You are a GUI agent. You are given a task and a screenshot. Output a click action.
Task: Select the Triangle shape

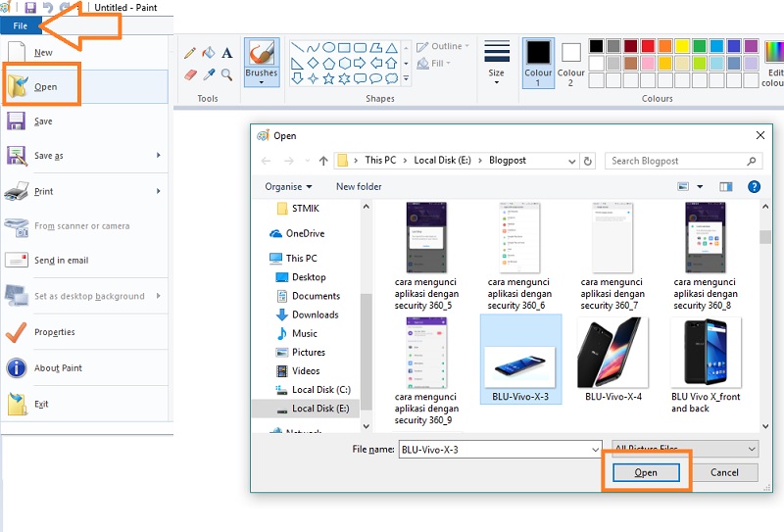point(392,48)
